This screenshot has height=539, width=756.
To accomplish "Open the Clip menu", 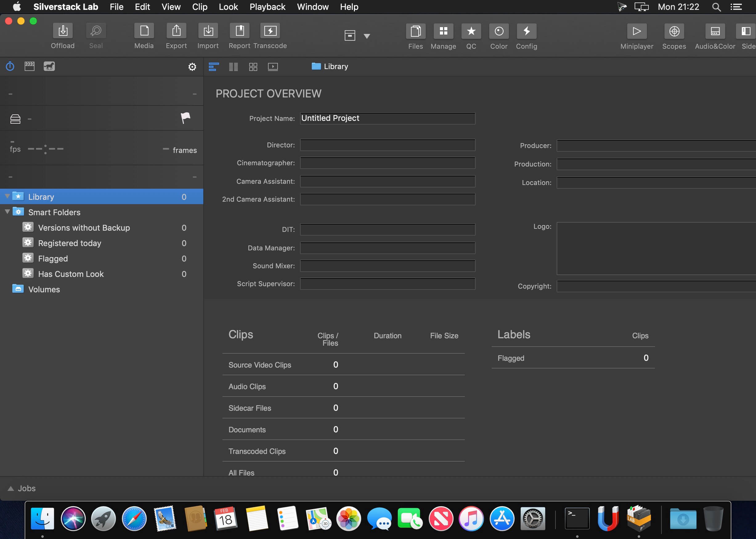I will 200,7.
